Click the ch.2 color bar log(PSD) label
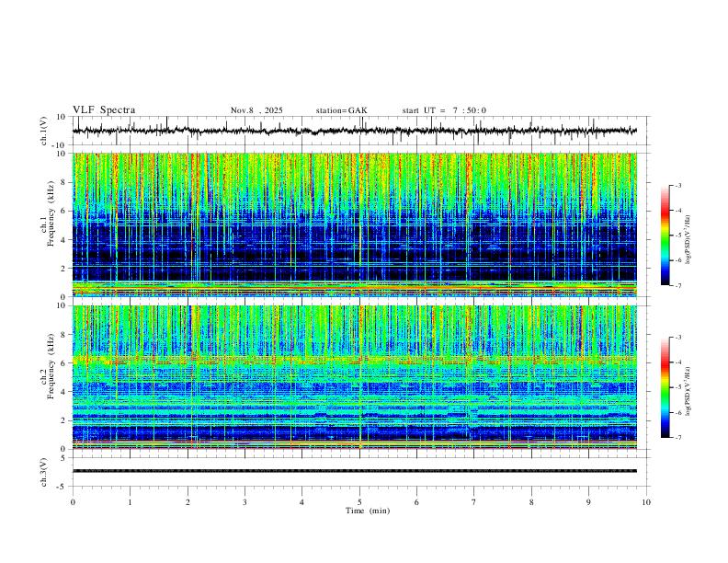 (688, 391)
